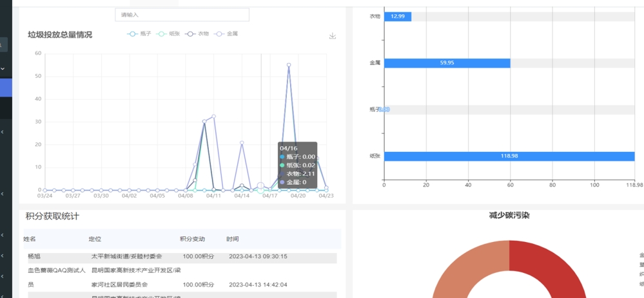The width and height of the screenshot is (644, 298).
Task: Select the name cell 杨旭
Action: coord(34,257)
